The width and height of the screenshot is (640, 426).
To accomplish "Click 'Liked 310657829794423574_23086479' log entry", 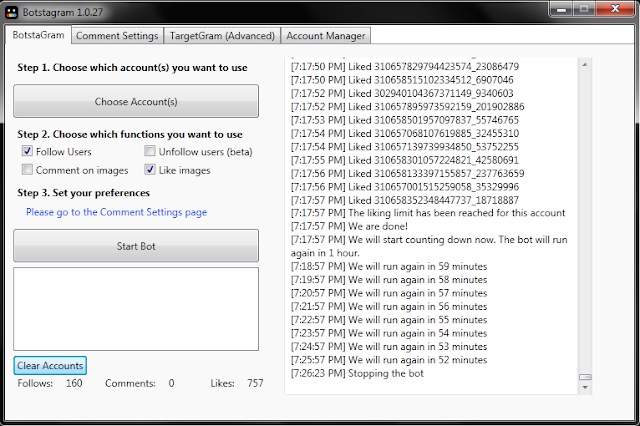I will click(404, 66).
